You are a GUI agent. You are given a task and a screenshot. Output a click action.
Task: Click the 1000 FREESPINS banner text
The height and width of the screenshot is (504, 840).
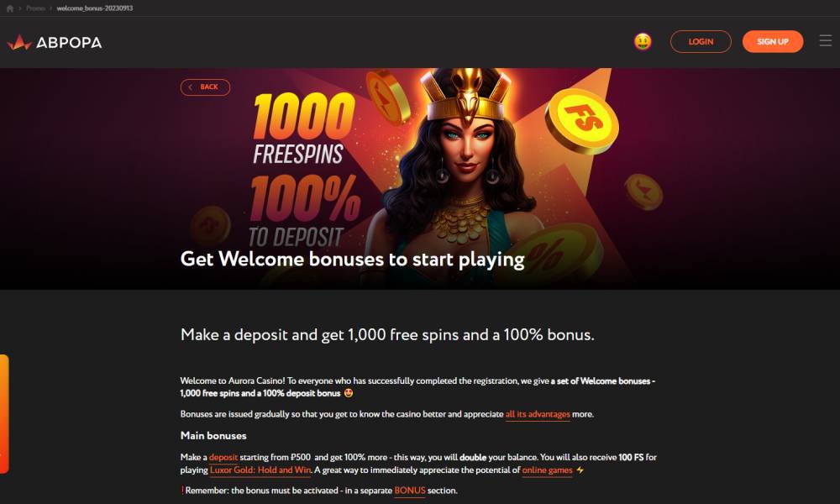pos(302,129)
